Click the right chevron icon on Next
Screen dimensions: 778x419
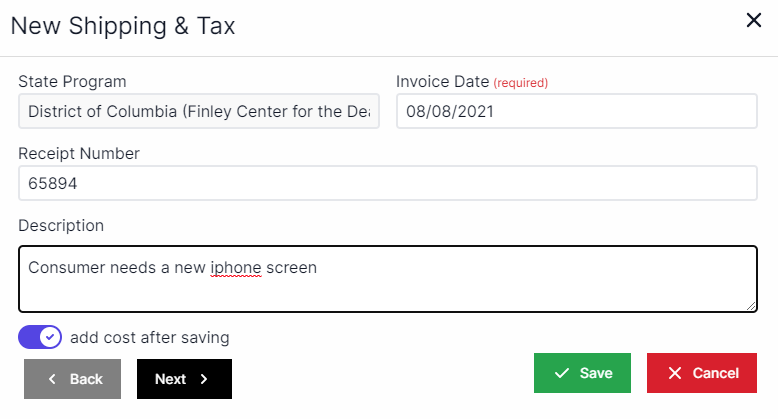pos(204,379)
